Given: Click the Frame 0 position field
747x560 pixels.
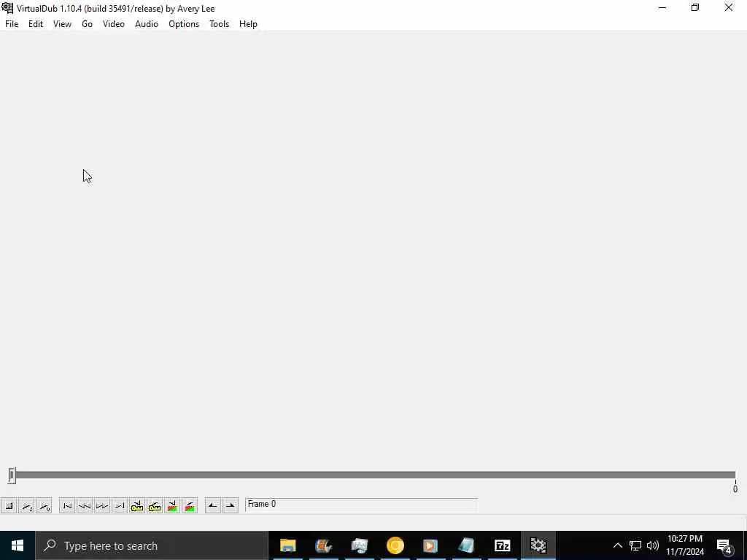Looking at the screenshot, I should coord(361,505).
